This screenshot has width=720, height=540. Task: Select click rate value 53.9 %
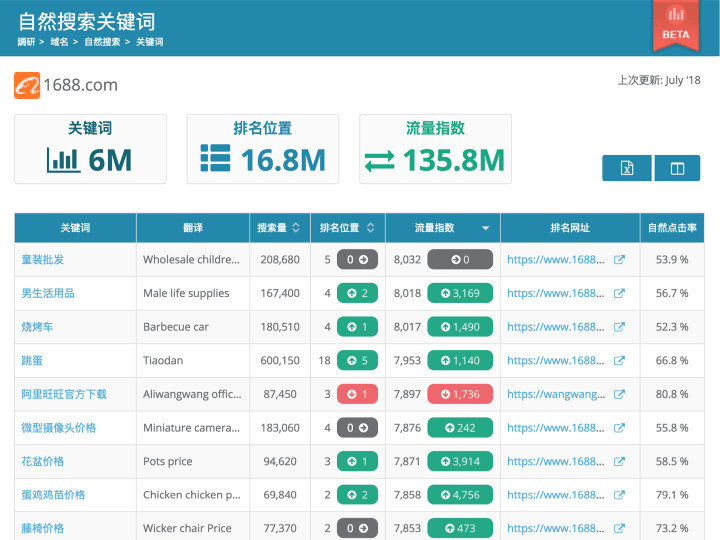(x=672, y=259)
